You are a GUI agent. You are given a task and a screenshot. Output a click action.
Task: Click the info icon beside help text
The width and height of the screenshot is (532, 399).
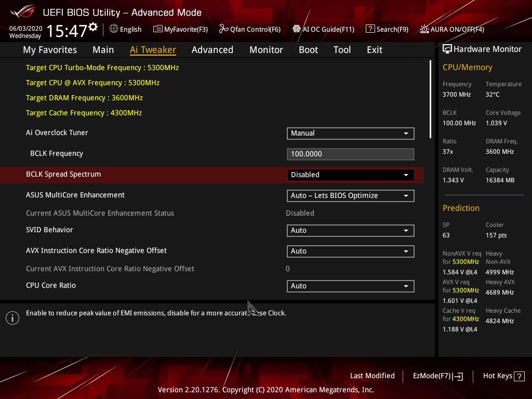[x=12, y=318]
